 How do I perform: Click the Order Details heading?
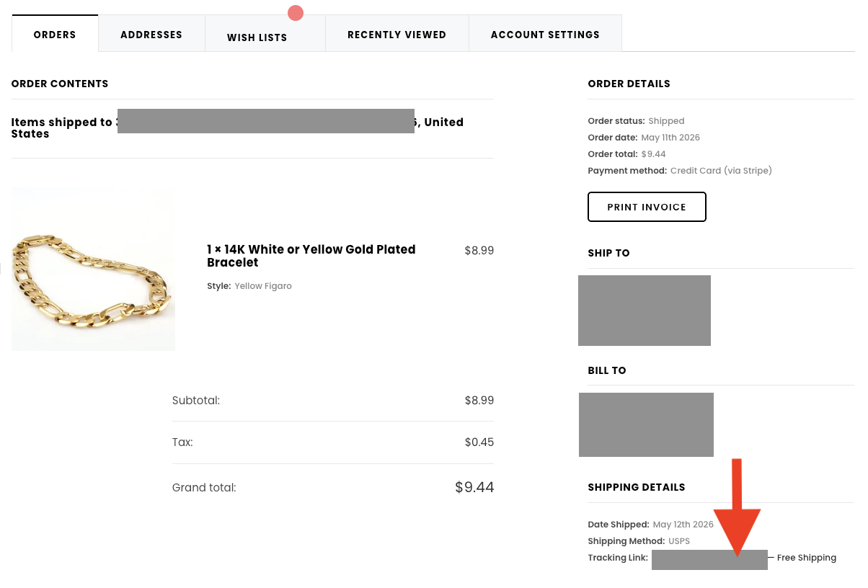click(629, 84)
